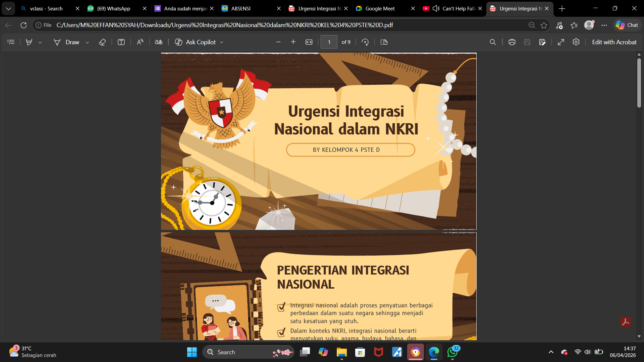This screenshot has width=644, height=362.
Task: Click Edit with Acrobat
Action: [614, 42]
